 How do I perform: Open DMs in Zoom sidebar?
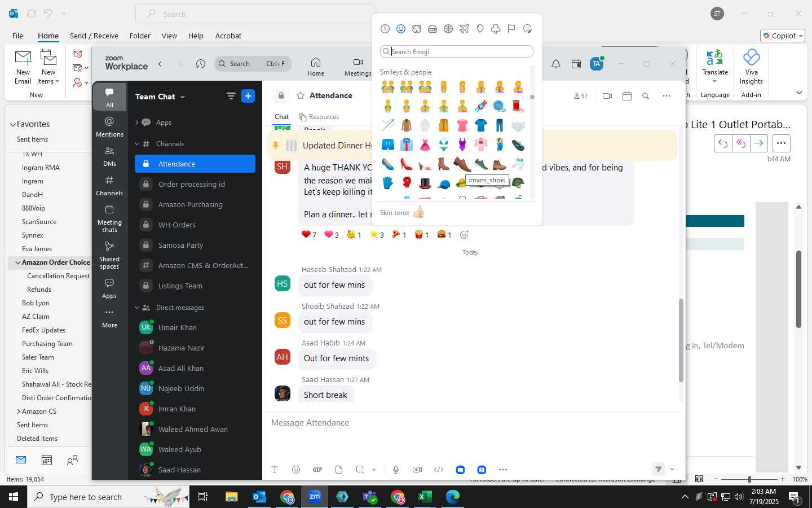tap(109, 156)
